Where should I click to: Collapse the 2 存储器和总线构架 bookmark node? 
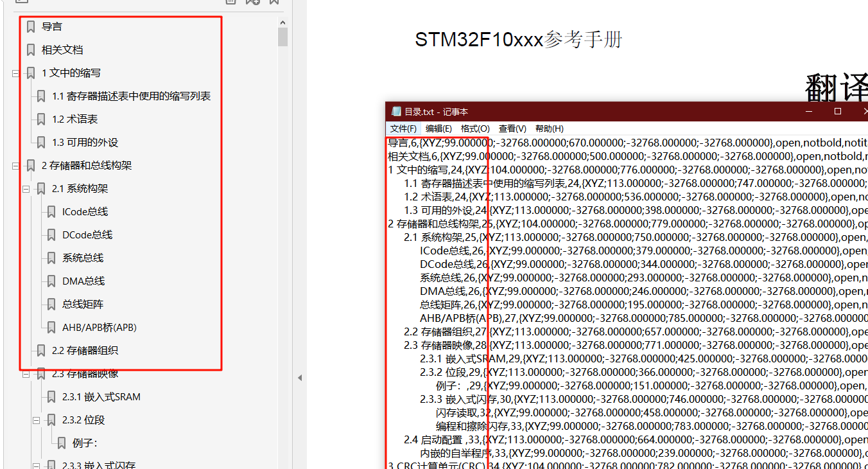(x=16, y=166)
